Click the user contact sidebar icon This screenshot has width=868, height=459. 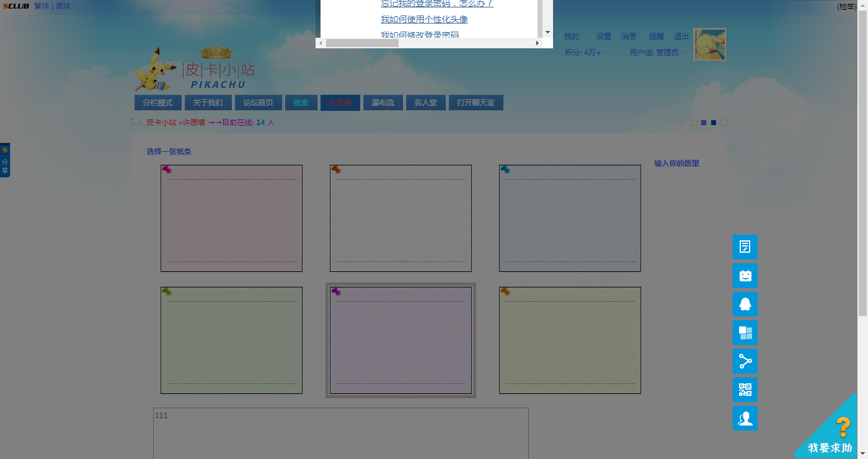745,418
